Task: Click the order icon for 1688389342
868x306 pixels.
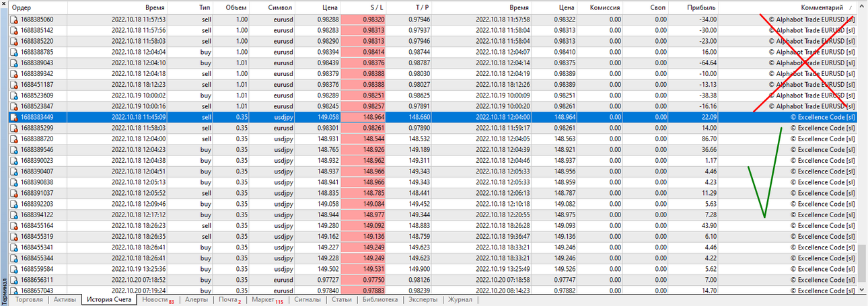Action: pos(15,73)
